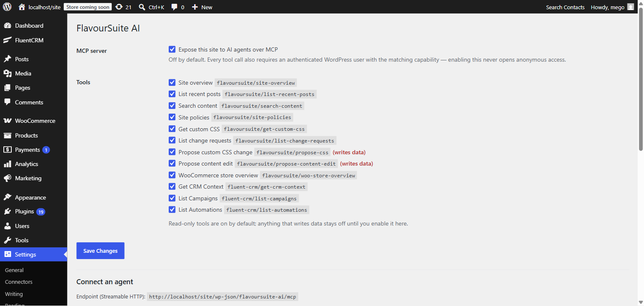The width and height of the screenshot is (644, 306).
Task: Click the Appearance paintbrush icon
Action: [8, 197]
